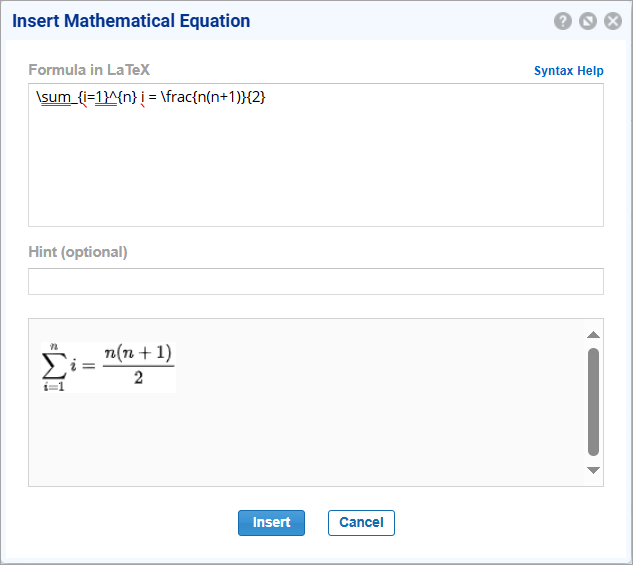This screenshot has width=633, height=565.
Task: Click inside the Formula in LaTeX box
Action: (x=315, y=170)
